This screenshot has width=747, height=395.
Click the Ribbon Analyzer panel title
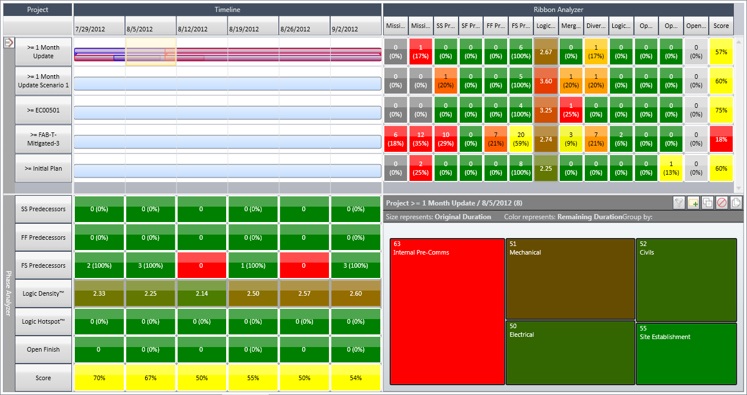pyautogui.click(x=558, y=10)
